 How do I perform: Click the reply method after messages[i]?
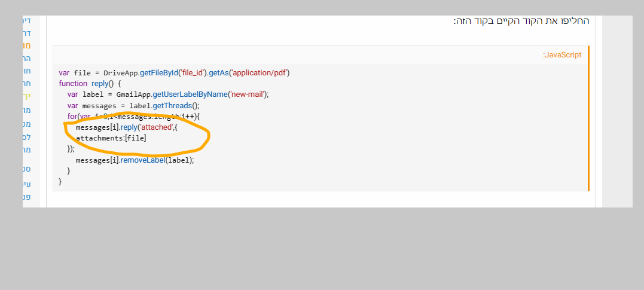click(x=129, y=127)
